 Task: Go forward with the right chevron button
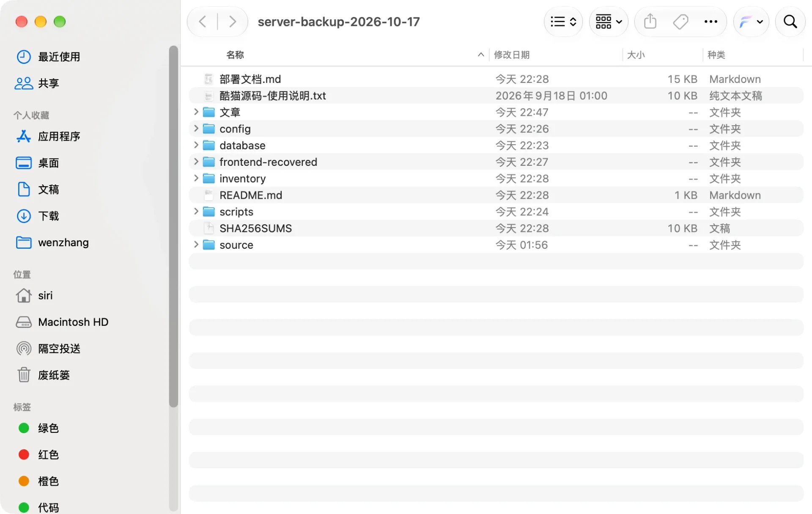coord(232,22)
